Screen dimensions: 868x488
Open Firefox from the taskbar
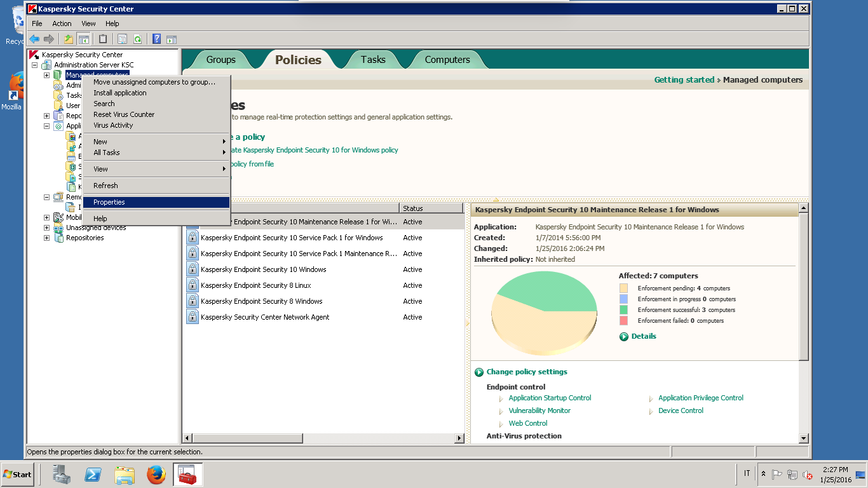[x=156, y=474]
